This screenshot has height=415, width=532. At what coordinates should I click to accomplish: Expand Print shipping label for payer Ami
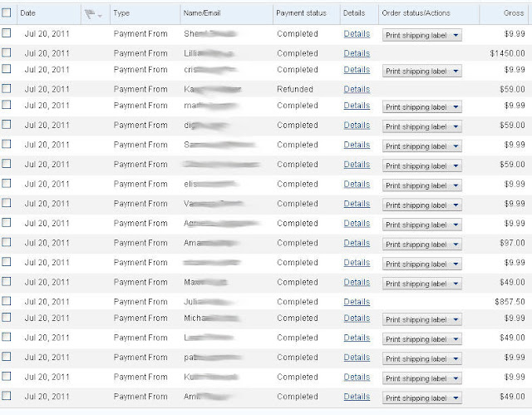pyautogui.click(x=422, y=398)
